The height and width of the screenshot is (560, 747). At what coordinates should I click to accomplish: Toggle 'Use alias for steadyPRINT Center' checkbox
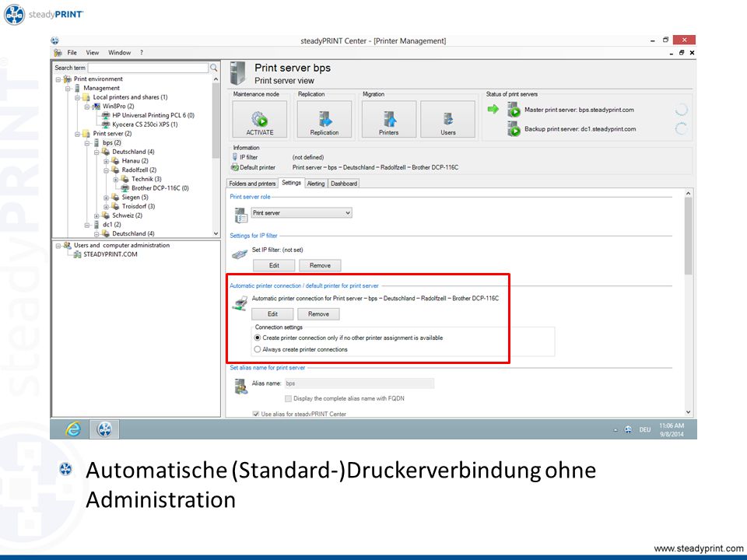click(x=256, y=414)
